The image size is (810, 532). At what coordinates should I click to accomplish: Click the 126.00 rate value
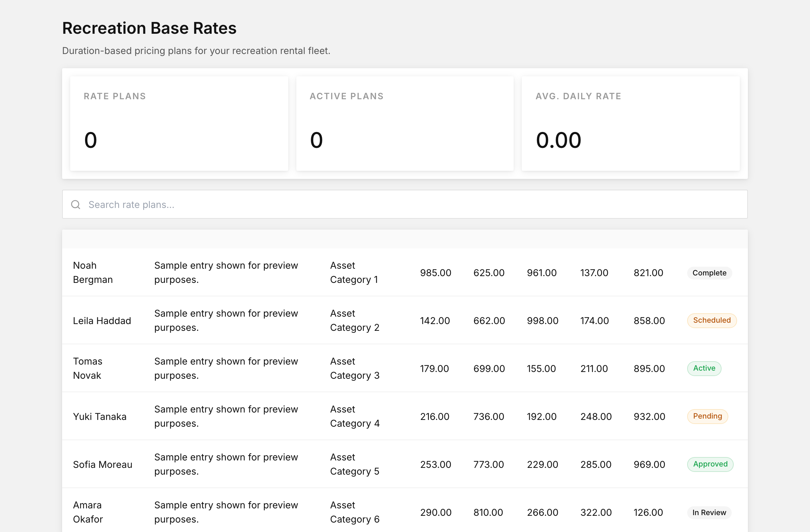pyautogui.click(x=648, y=513)
